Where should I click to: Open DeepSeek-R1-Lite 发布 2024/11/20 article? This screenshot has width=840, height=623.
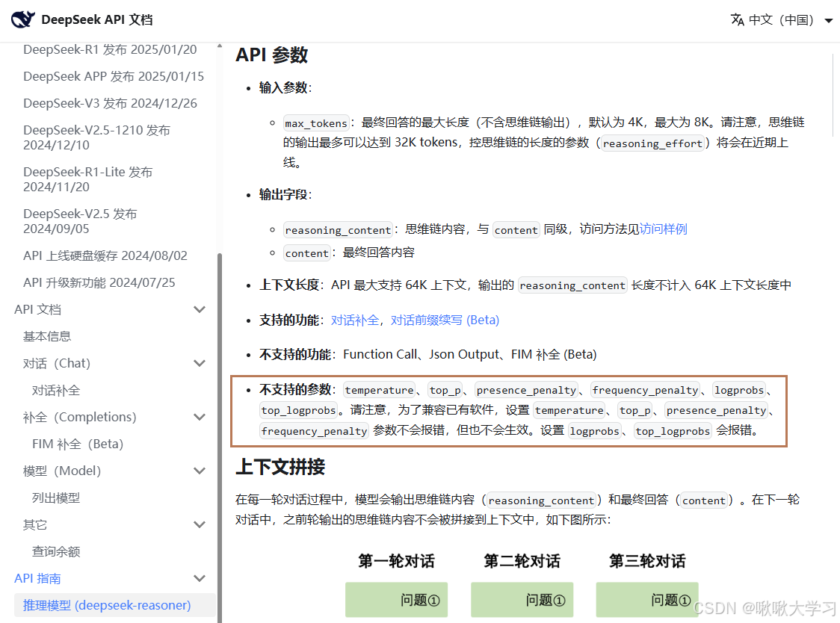88,179
